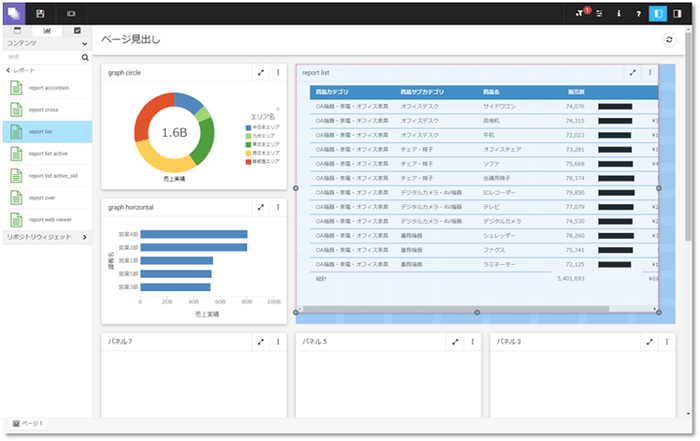This screenshot has width=700, height=441.
Task: Toggle the left sidebar panel visibility
Action: (658, 13)
